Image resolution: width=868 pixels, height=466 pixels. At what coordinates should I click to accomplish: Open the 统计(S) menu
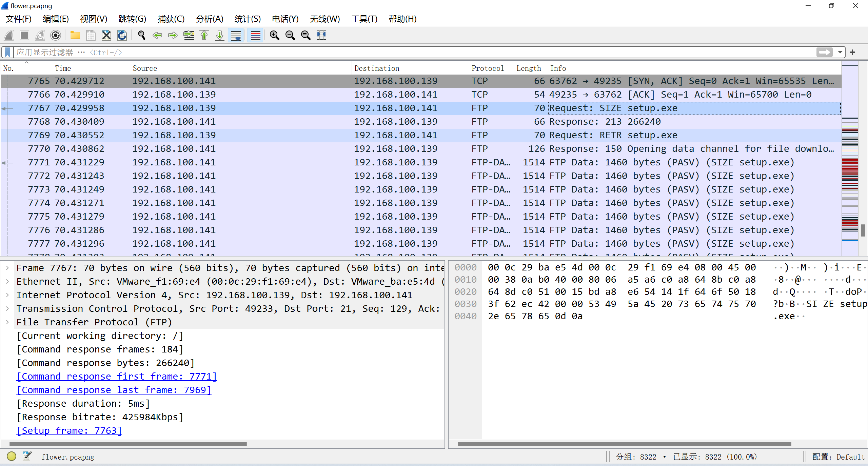point(247,19)
